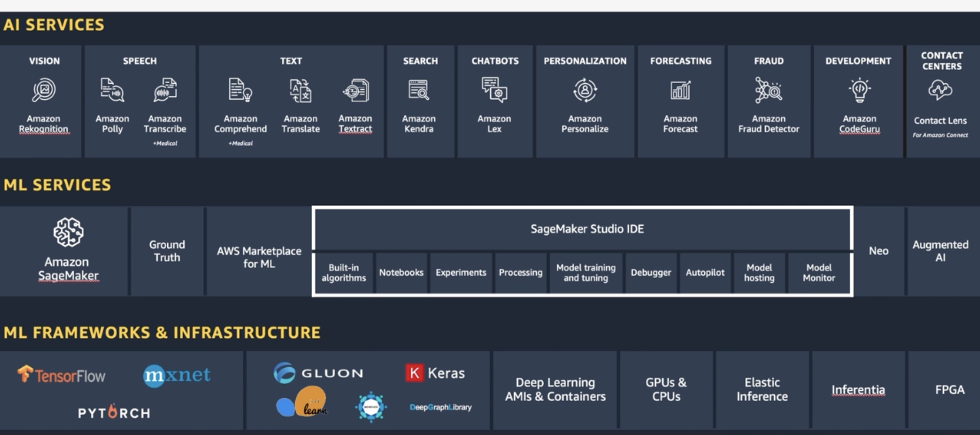Select the Keras logo
The image size is (980, 435).
435,373
